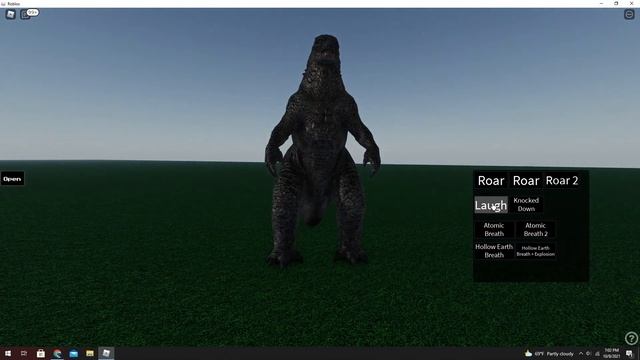Open the Mail app in taskbar

(x=73, y=353)
